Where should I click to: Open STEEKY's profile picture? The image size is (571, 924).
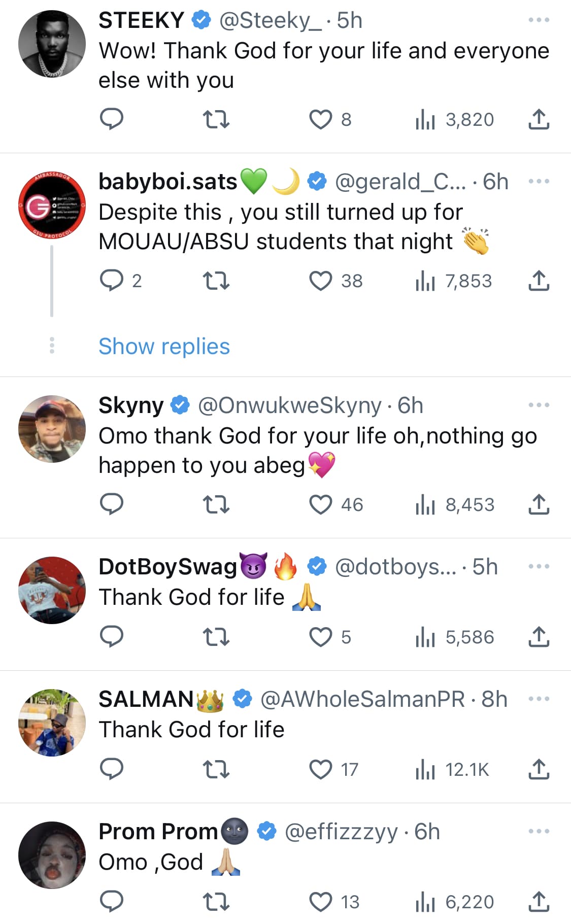(x=52, y=44)
